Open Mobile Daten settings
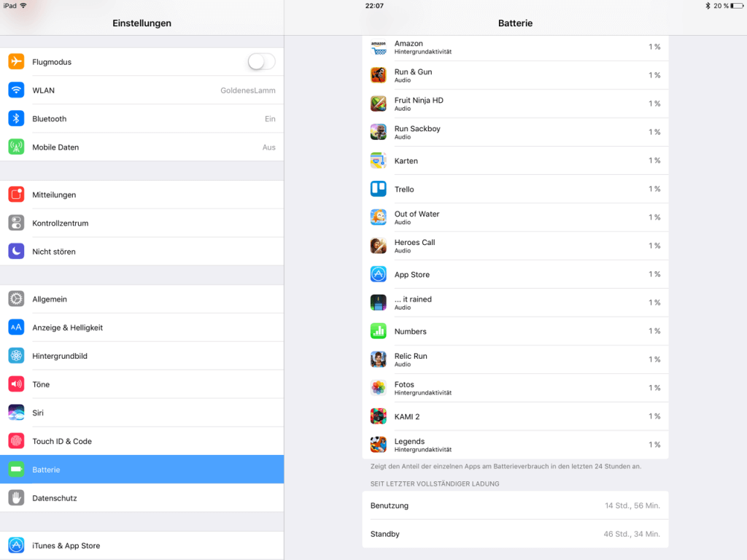Viewport: 747px width, 560px height. tap(142, 147)
